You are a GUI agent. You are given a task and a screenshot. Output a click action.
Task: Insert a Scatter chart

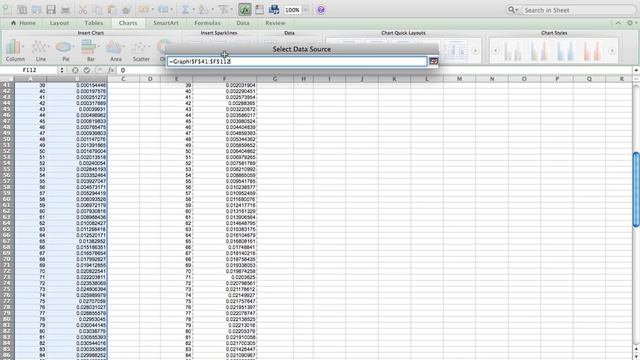(141, 50)
